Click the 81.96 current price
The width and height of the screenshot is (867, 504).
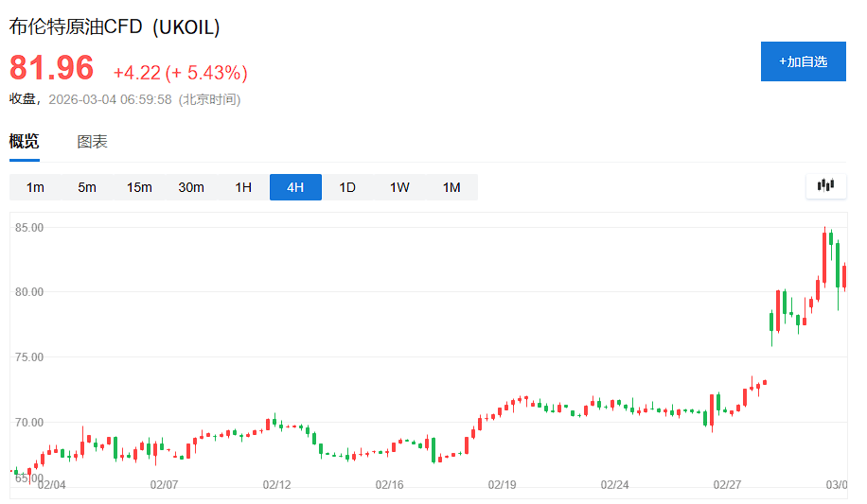(x=52, y=68)
